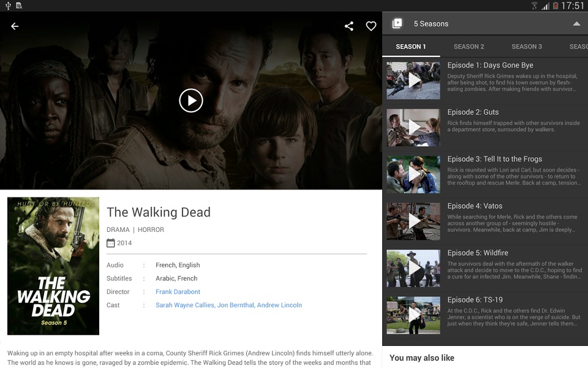The height and width of the screenshot is (368, 588).
Task: Tap the share icon
Action: tap(349, 26)
